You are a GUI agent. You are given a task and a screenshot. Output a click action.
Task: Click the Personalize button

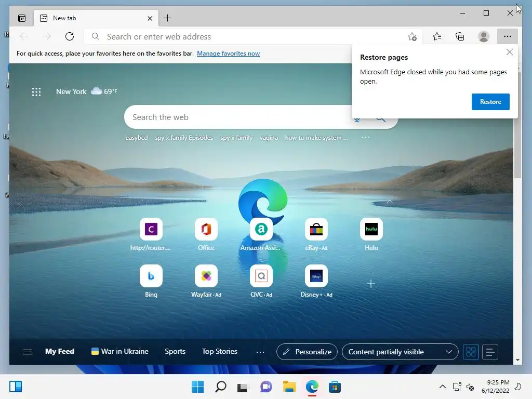307,352
